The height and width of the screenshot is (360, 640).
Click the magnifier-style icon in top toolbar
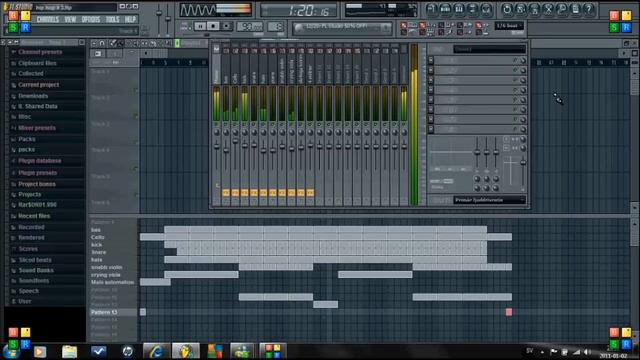coord(562,9)
